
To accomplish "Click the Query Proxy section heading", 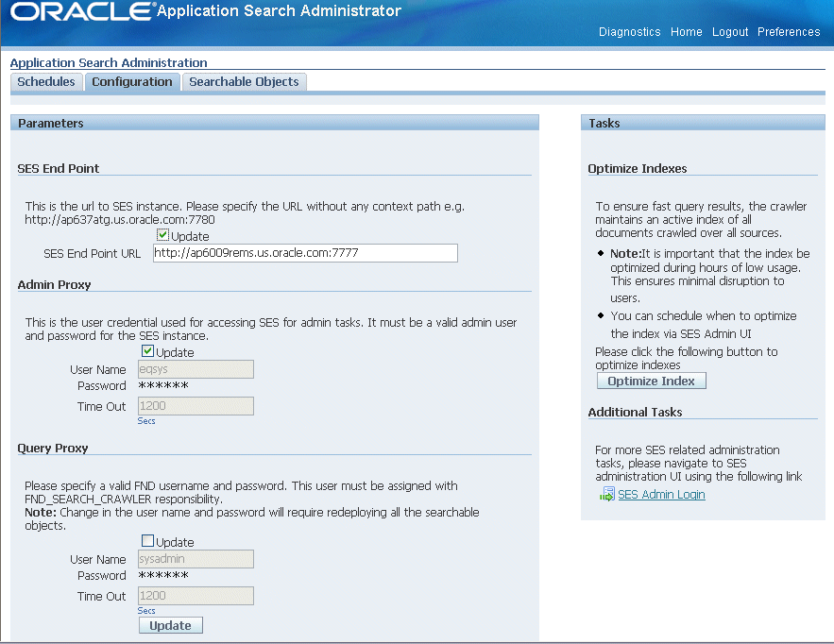I will (53, 449).
